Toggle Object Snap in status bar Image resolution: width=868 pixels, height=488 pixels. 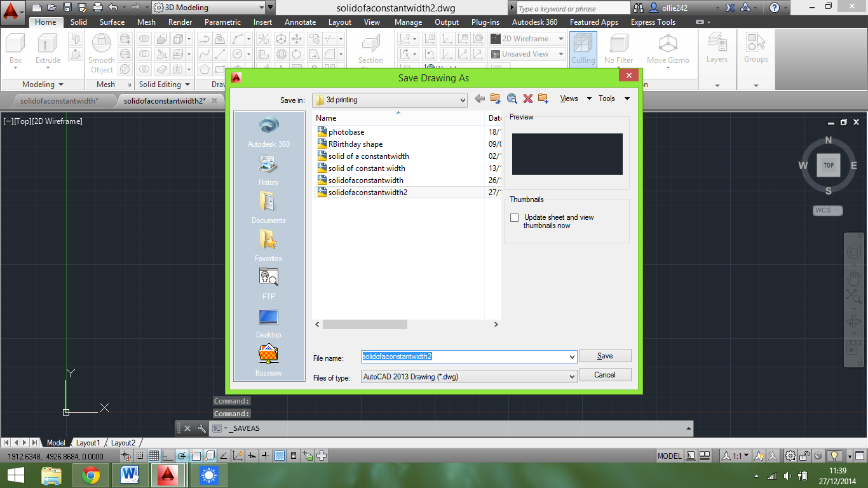(x=196, y=456)
